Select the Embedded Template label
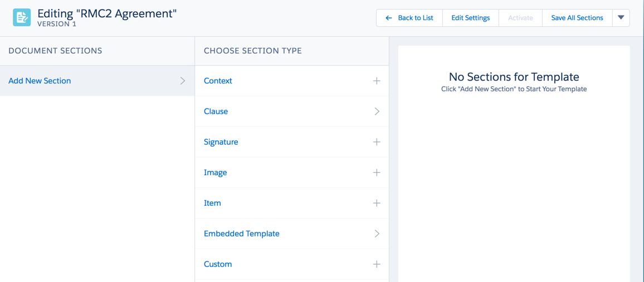644x282 pixels. click(241, 234)
